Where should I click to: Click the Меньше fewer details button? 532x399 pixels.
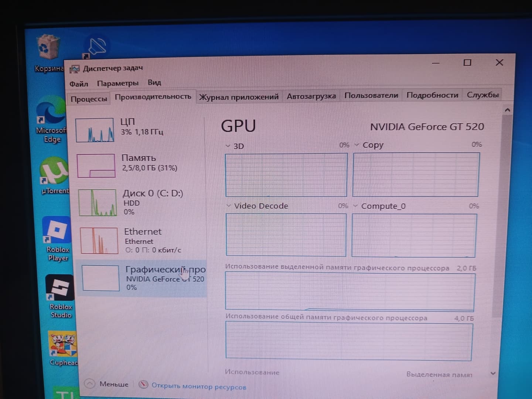(x=114, y=384)
